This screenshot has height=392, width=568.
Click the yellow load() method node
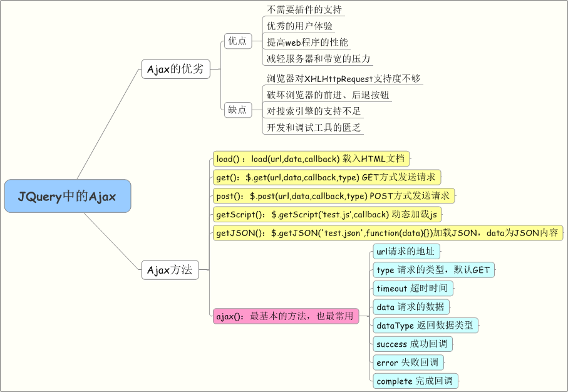pos(311,158)
